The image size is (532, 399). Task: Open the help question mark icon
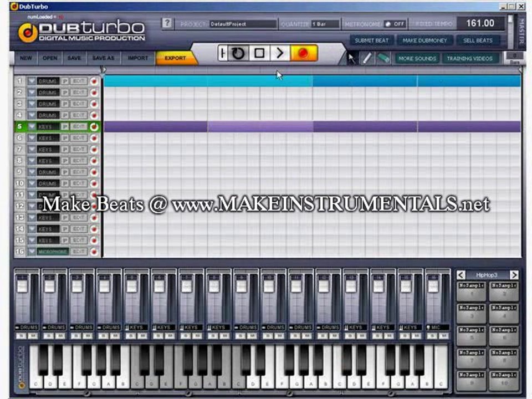(167, 23)
